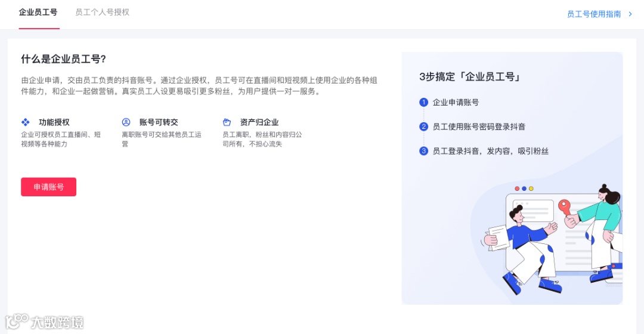Open the 员工号使用指南 link
This screenshot has width=644, height=334.
pos(594,14)
